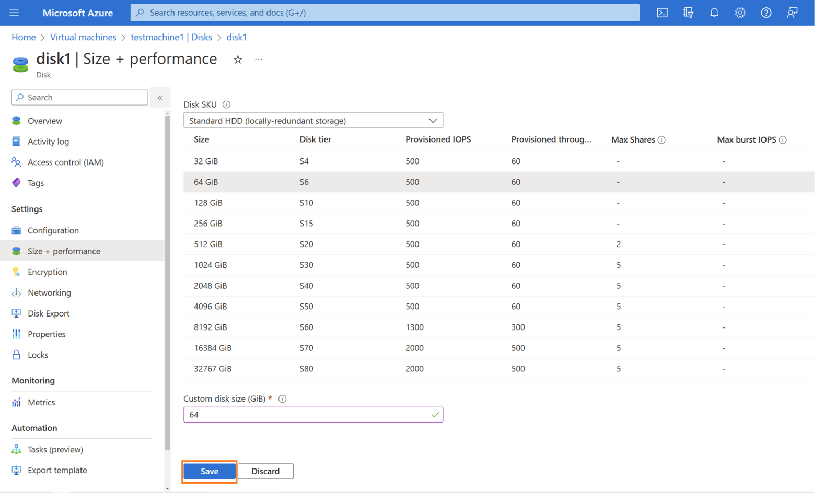
Task: Collapse the left navigation pane
Action: click(x=160, y=98)
